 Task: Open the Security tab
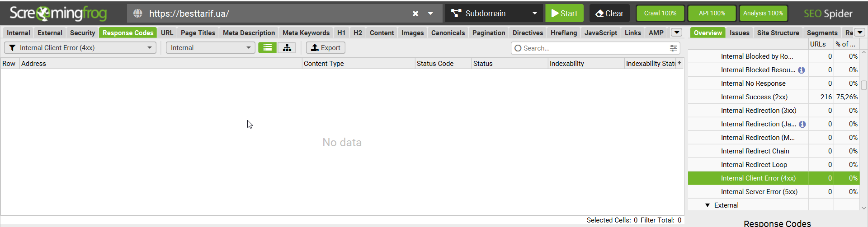[82, 32]
